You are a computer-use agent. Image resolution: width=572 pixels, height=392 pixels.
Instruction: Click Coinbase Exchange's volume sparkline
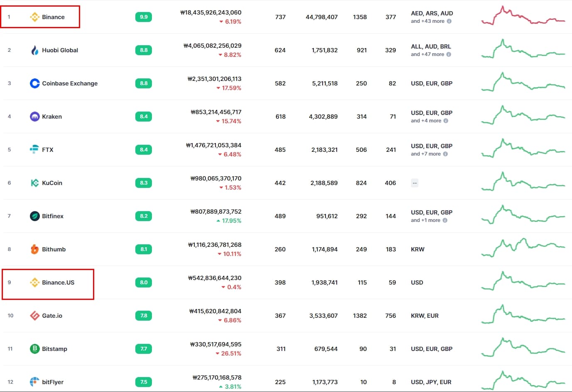tap(523, 82)
